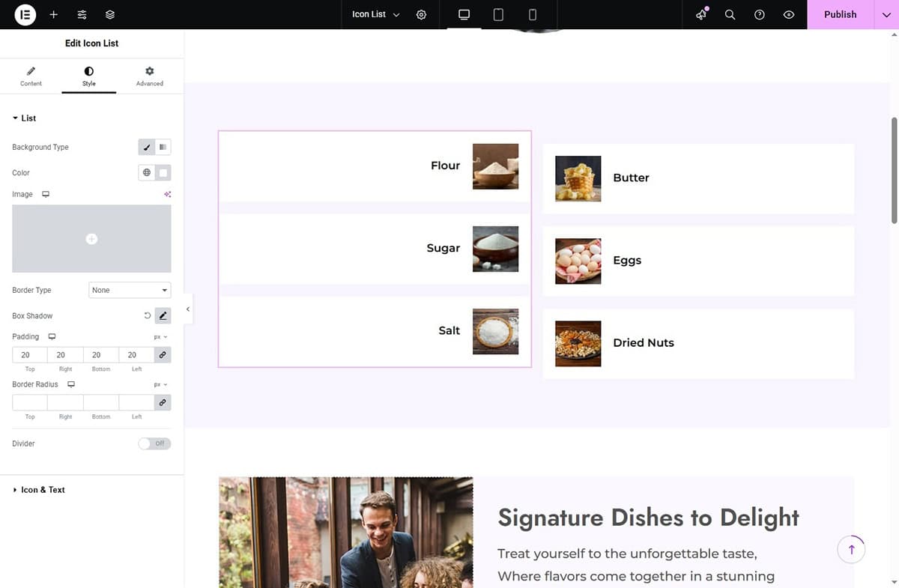Add a background image via plus icon
Image resolution: width=899 pixels, height=588 pixels.
tap(91, 239)
